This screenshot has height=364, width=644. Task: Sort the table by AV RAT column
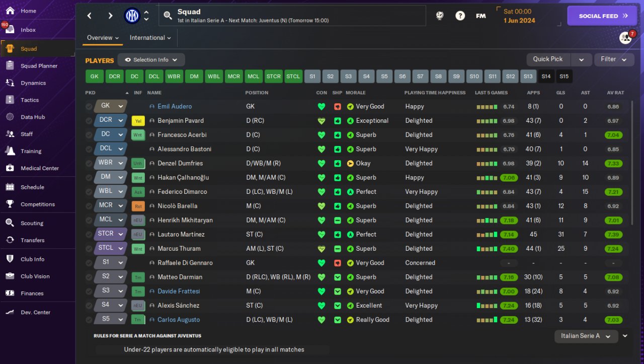coord(615,93)
